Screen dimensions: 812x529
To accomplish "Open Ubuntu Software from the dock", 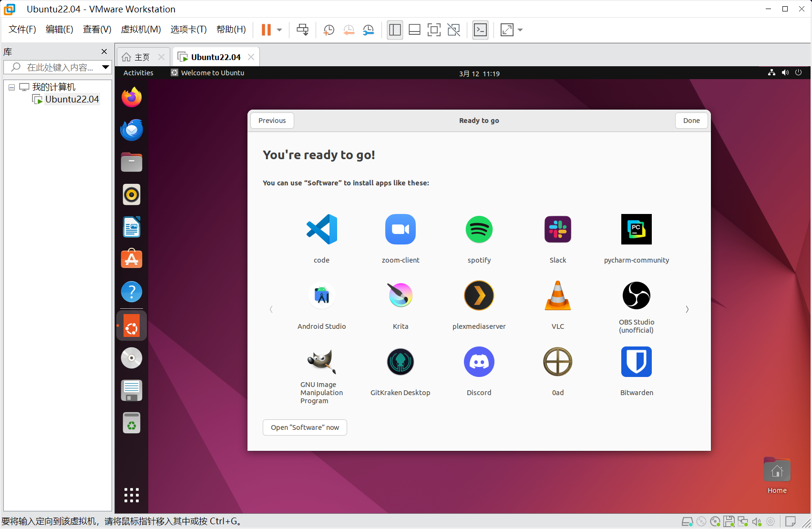I will (132, 259).
